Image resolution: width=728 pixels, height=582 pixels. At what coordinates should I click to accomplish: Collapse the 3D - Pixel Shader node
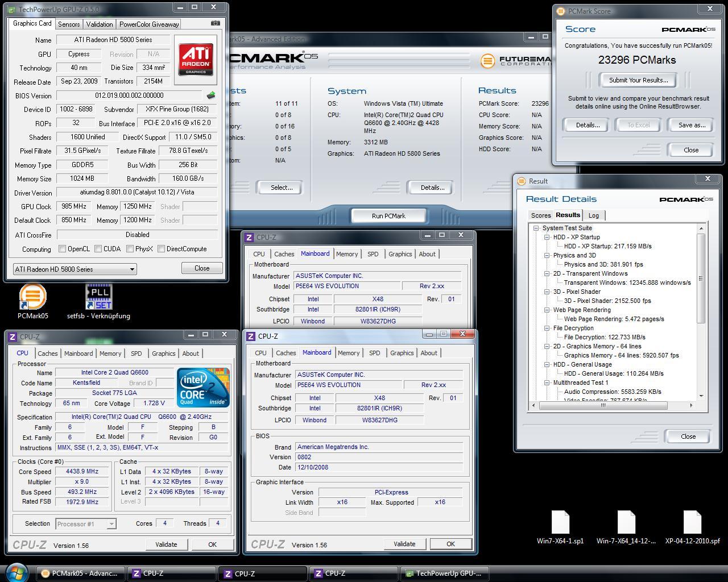click(547, 292)
